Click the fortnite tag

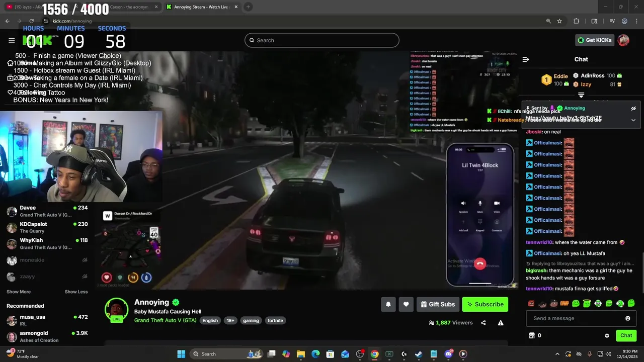click(x=275, y=320)
